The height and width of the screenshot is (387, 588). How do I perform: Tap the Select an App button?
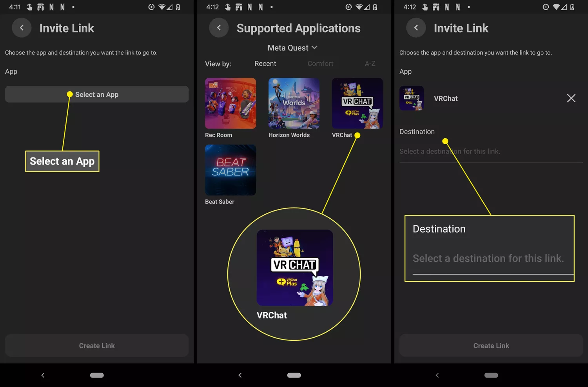click(x=97, y=94)
